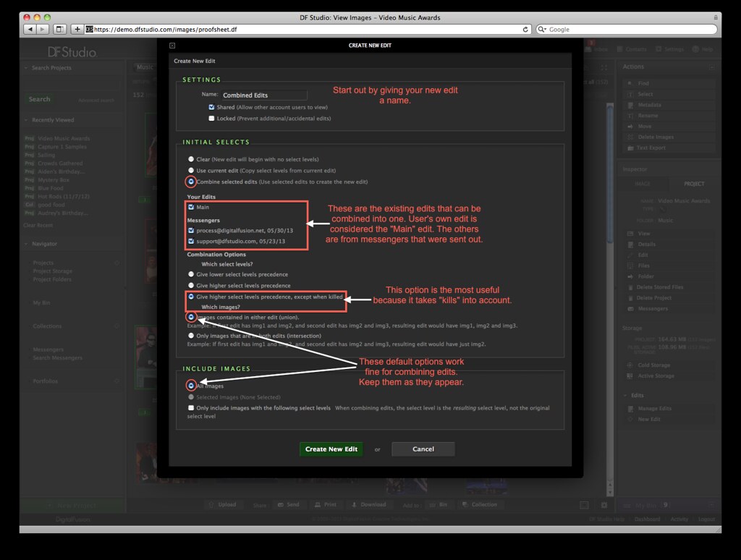
Task: Click the Cold Storage icon
Action: [x=630, y=365]
